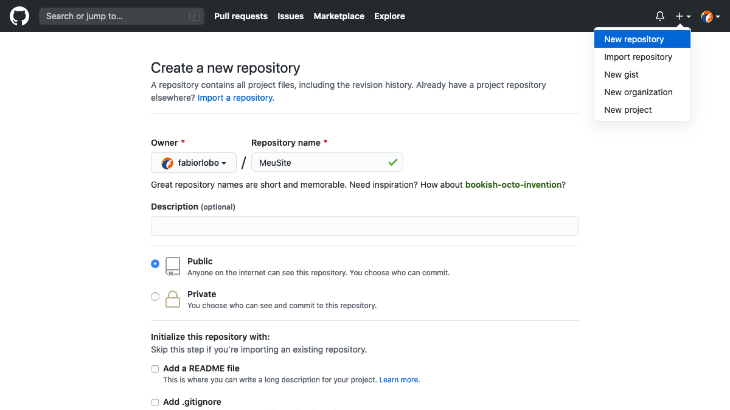Screen dimensions: 730x410
Task: Choose Import repository from the menu
Action: (x=642, y=57)
